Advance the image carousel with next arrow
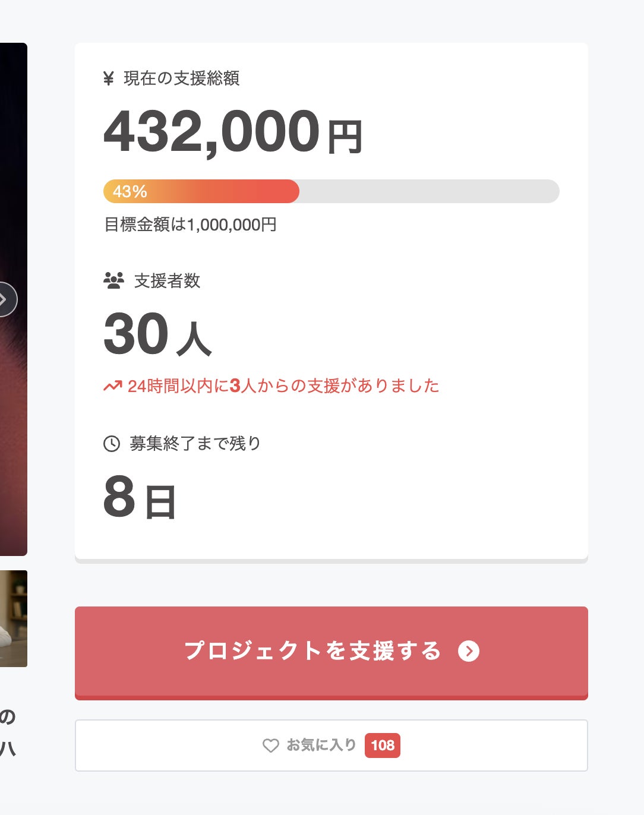This screenshot has height=815, width=644. pos(5,299)
